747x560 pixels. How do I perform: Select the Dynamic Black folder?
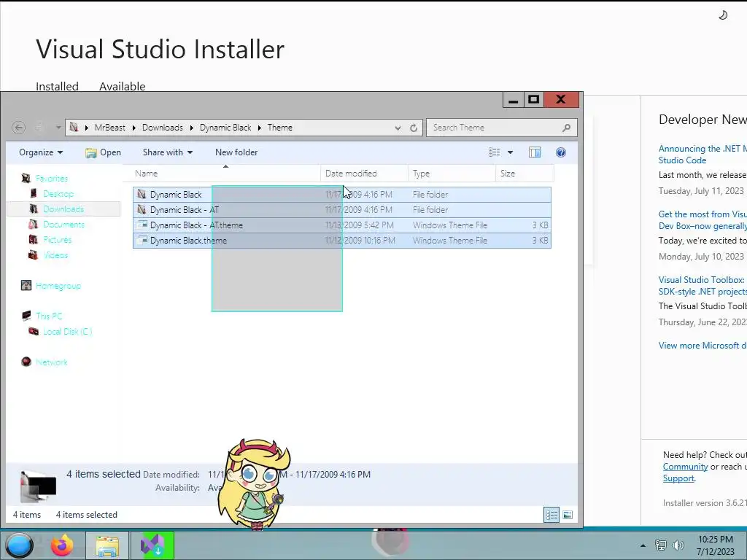pos(342,194)
